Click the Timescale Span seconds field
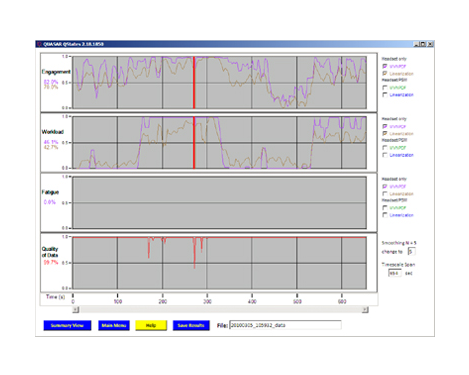This screenshot has width=469, height=375. click(395, 273)
